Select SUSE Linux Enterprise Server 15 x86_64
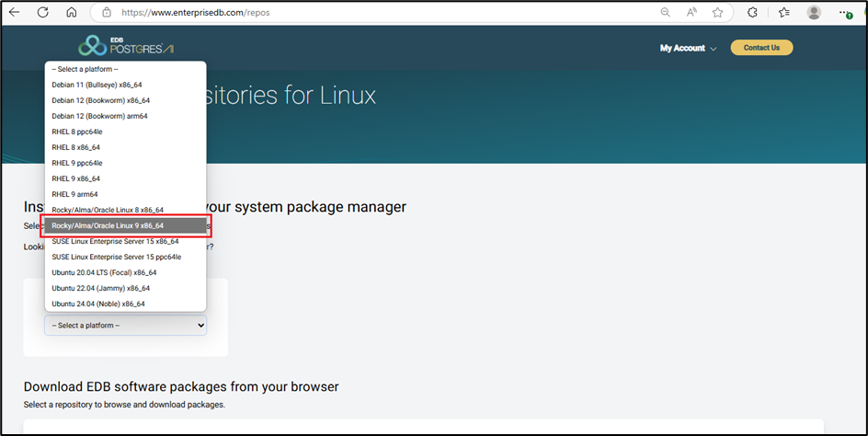This screenshot has width=868, height=436. coord(126,241)
